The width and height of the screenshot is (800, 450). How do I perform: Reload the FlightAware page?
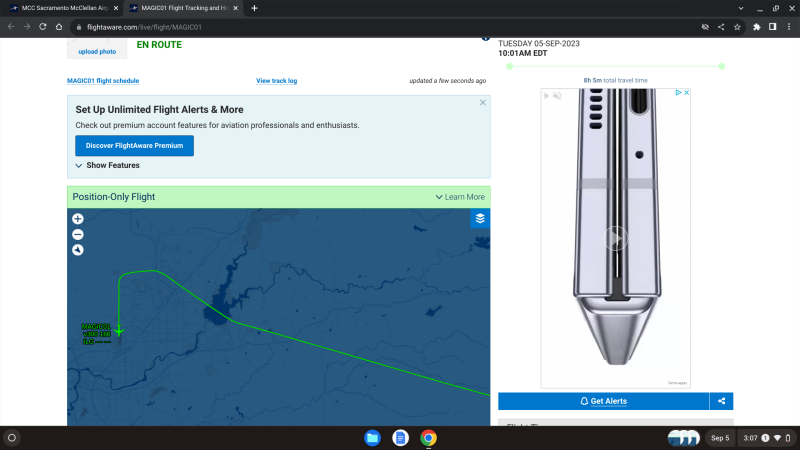[43, 27]
